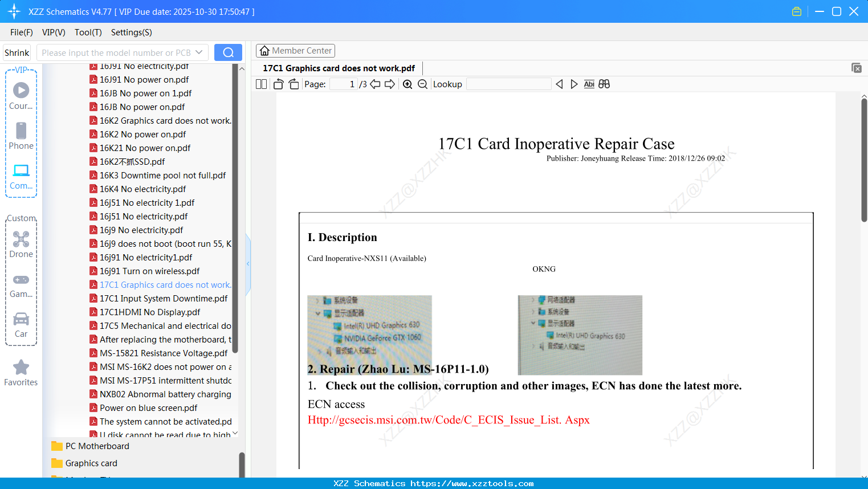Click the file list scroll up arrow
Image resolution: width=868 pixels, height=489 pixels.
coord(242,68)
